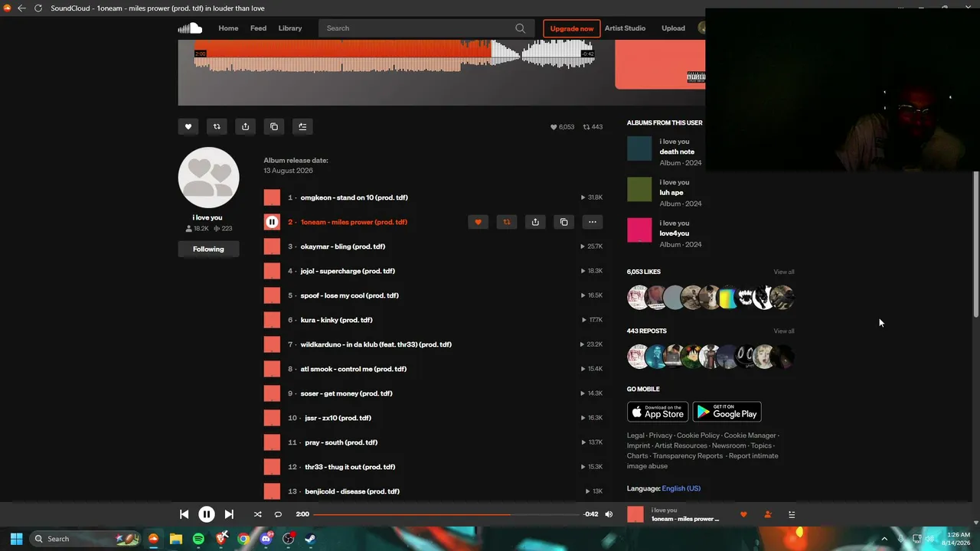Get it on Google Play badge
Viewport: 980px width, 551px height.
(727, 412)
